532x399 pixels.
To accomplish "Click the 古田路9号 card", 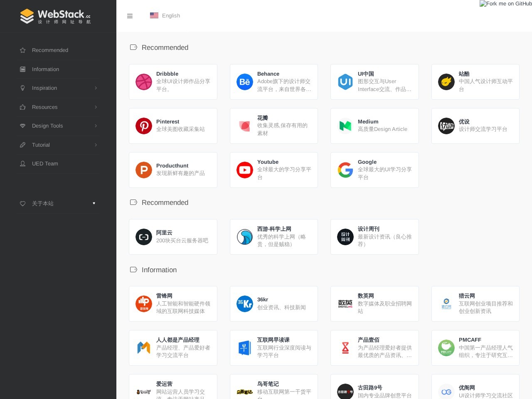I will (x=374, y=387).
